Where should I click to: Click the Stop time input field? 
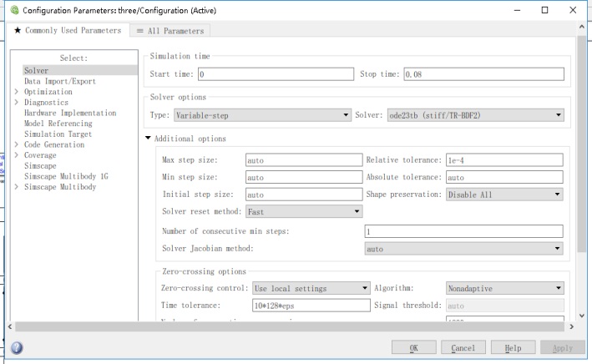(x=484, y=74)
